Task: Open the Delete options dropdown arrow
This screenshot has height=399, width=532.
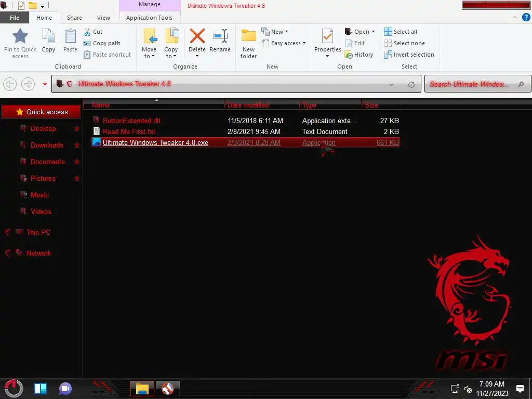Action: (x=197, y=56)
